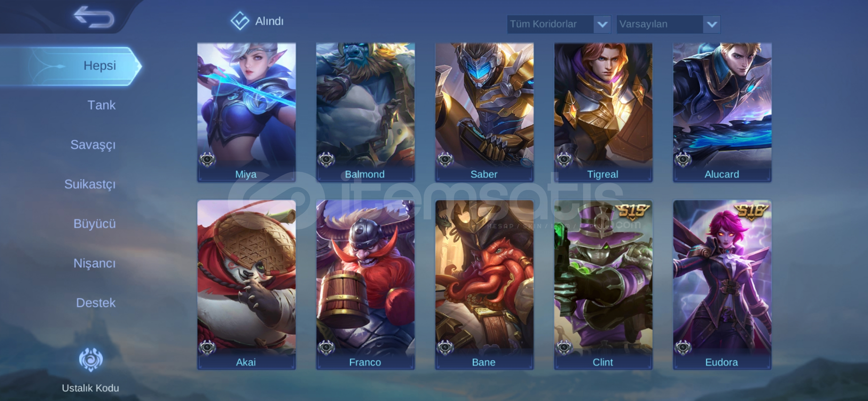Open the Ustalık Kodu emblem icon
868x401 pixels.
click(91, 359)
